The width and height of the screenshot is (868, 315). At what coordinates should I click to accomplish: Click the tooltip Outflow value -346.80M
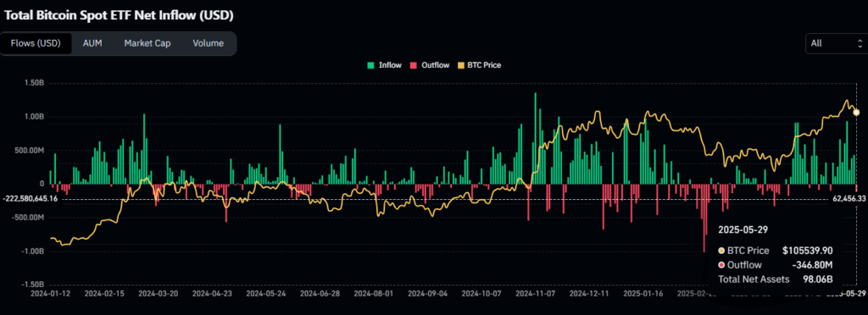click(813, 265)
